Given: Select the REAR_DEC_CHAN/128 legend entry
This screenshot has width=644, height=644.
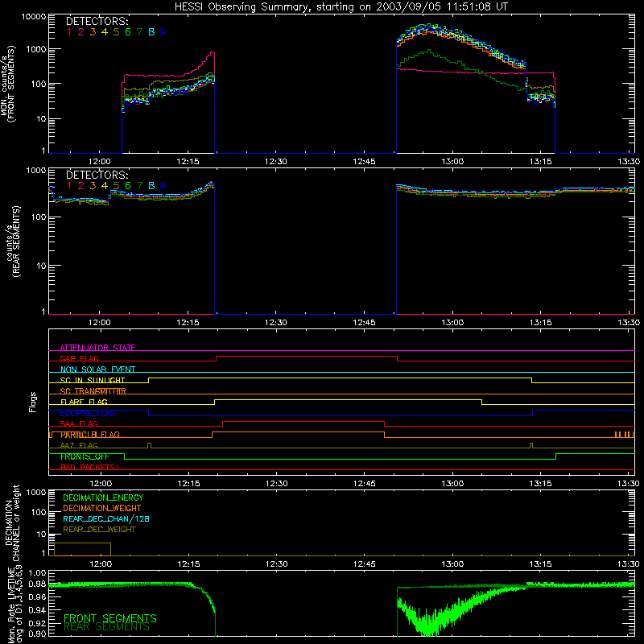Looking at the screenshot, I should tap(106, 518).
